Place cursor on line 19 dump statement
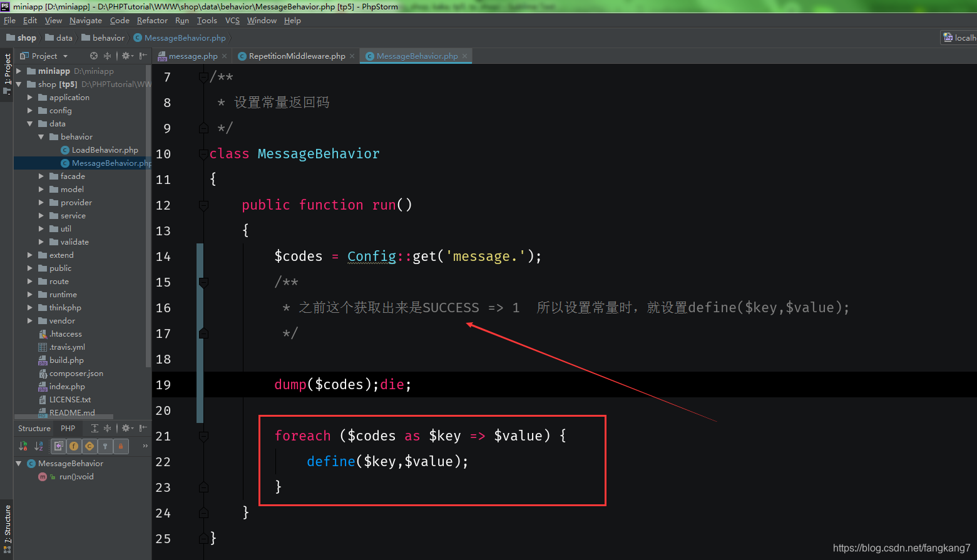The width and height of the screenshot is (977, 560). point(343,385)
